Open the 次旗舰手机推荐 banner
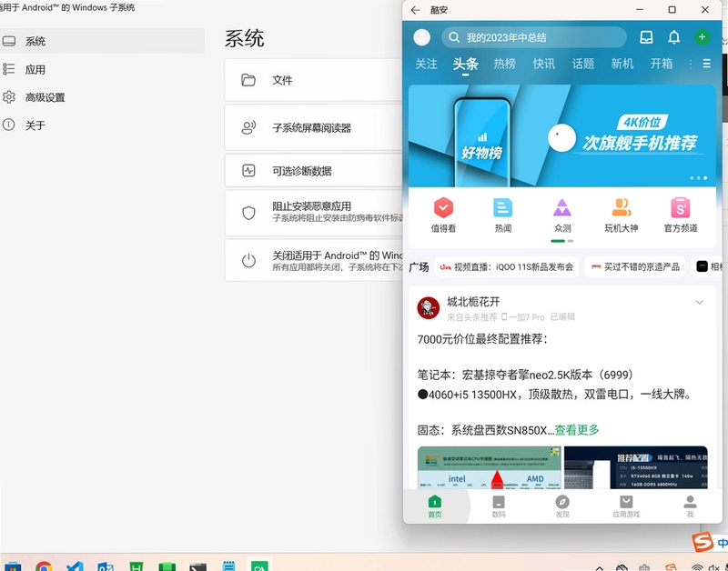 561,135
